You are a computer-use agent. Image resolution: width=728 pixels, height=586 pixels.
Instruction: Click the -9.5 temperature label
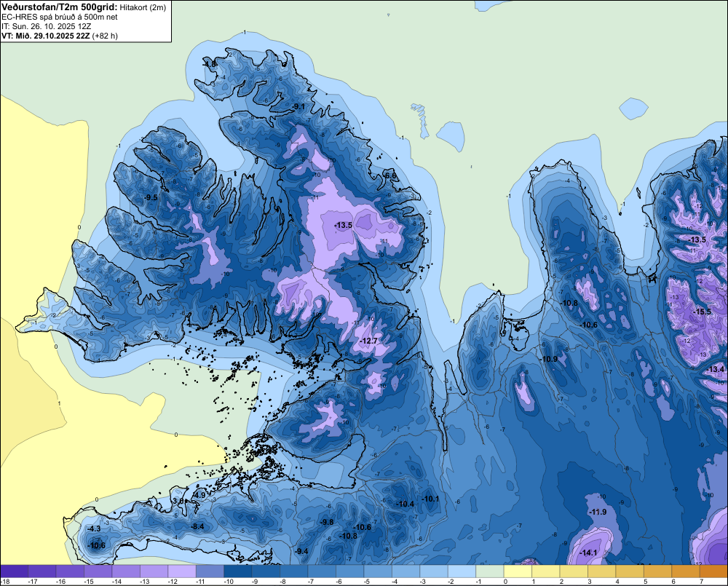(151, 197)
